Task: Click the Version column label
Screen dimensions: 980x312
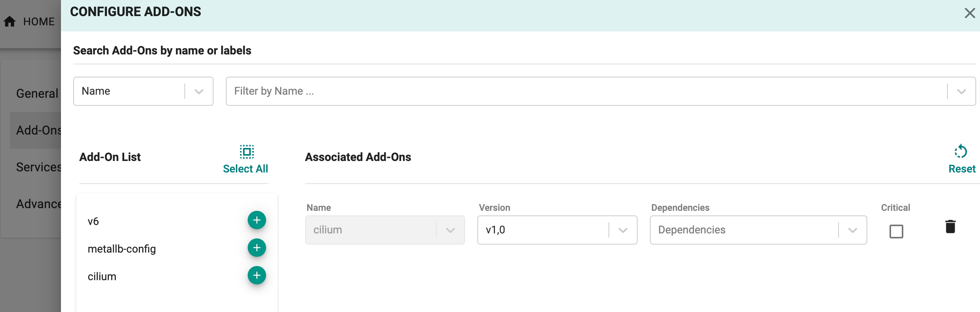Action: click(494, 208)
